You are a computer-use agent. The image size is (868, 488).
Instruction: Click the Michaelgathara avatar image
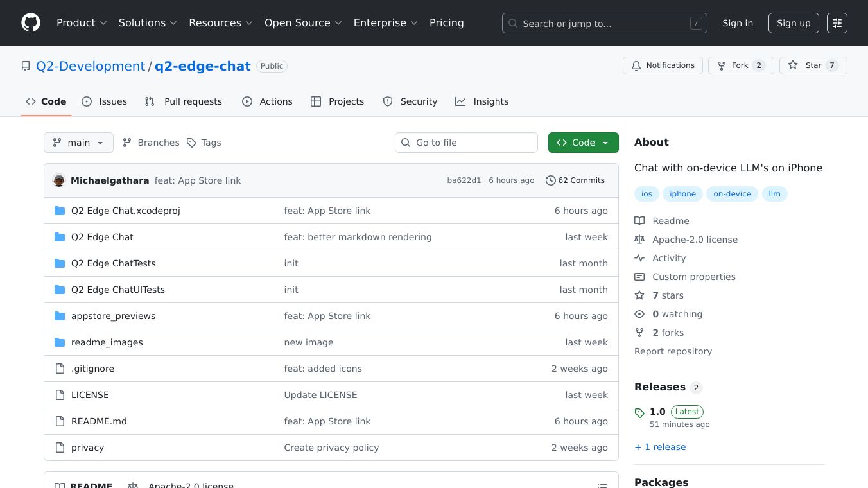59,180
